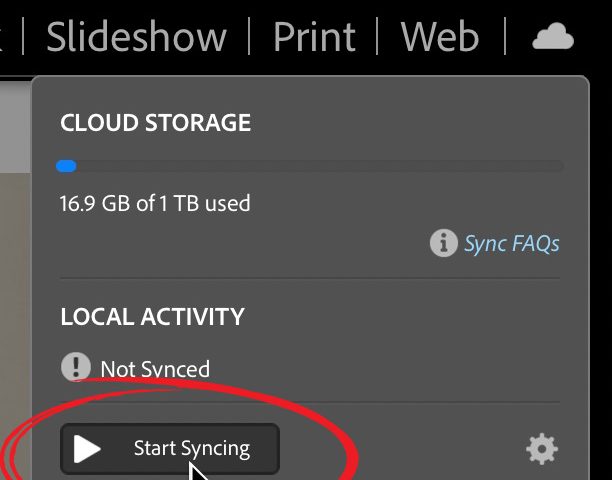
Task: Click the '16.9 GB of 1 TB used' text
Action: point(155,204)
